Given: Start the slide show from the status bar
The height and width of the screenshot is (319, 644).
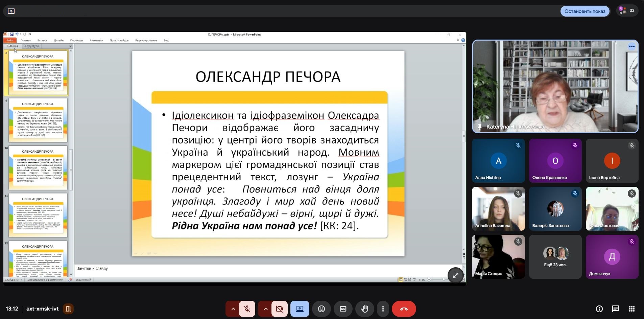Looking at the screenshot, I should (414, 280).
